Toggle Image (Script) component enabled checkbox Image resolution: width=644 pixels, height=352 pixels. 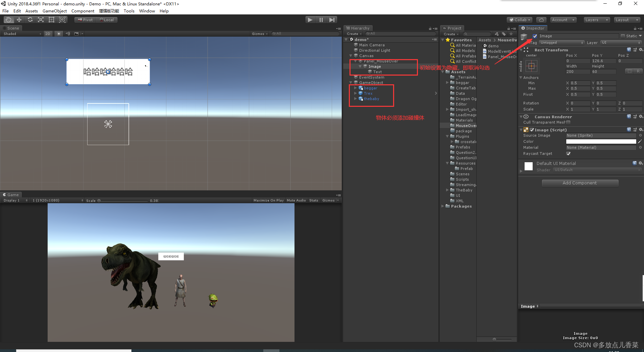click(x=532, y=130)
